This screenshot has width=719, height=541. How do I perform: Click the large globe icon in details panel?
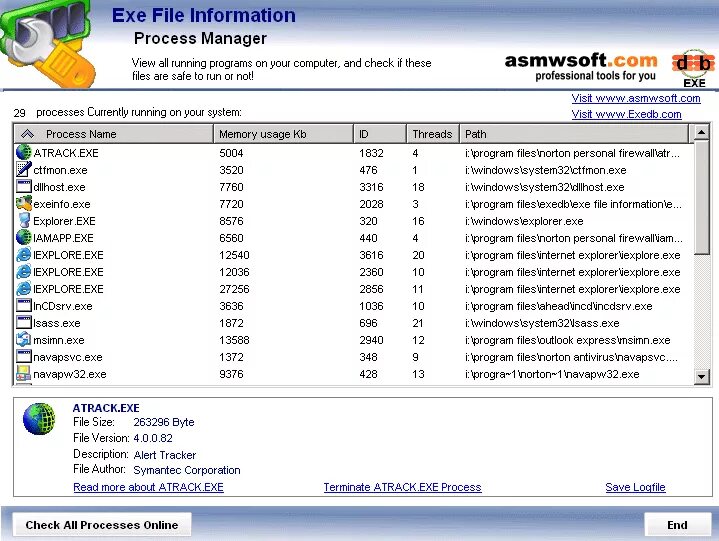[x=39, y=419]
